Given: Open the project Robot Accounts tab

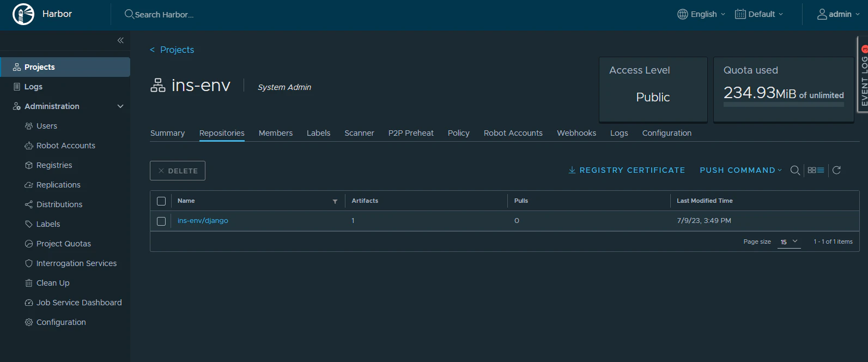Looking at the screenshot, I should click(x=513, y=133).
